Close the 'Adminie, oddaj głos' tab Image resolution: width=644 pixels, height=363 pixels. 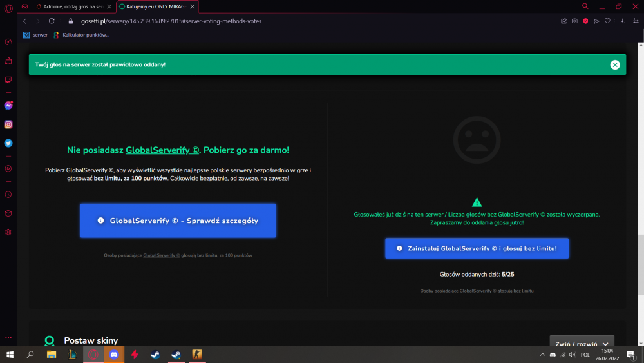coord(109,6)
